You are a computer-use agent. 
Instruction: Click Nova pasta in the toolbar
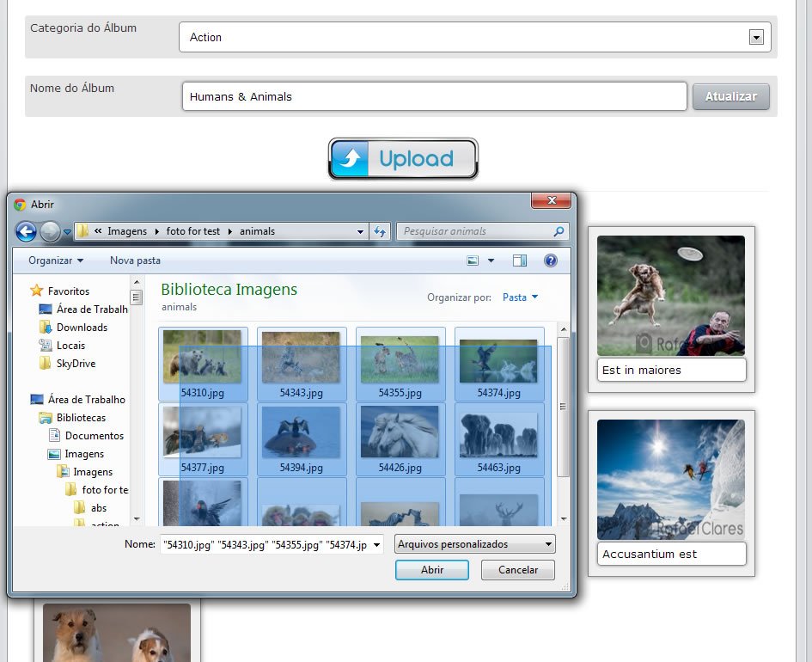point(135,261)
